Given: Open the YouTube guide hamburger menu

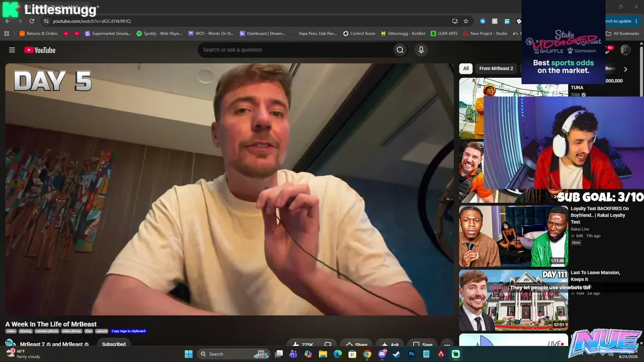Looking at the screenshot, I should click(12, 50).
